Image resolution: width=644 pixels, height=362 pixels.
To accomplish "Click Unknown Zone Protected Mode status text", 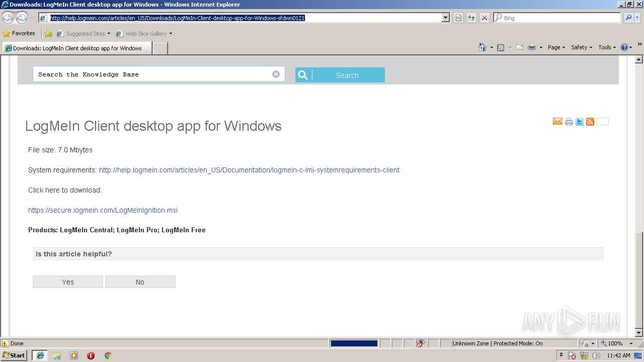I will (x=497, y=343).
